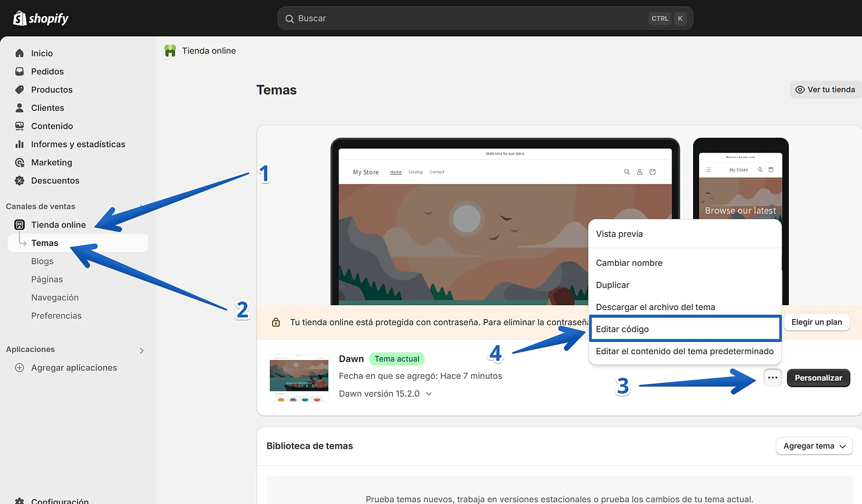Open Descuentos via the discount badge icon

[x=19, y=180]
